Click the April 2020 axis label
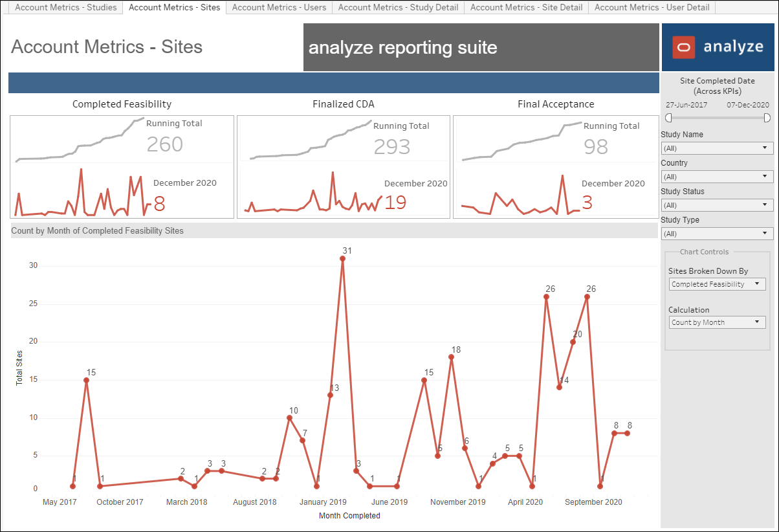Image resolution: width=779 pixels, height=532 pixels. pos(525,502)
